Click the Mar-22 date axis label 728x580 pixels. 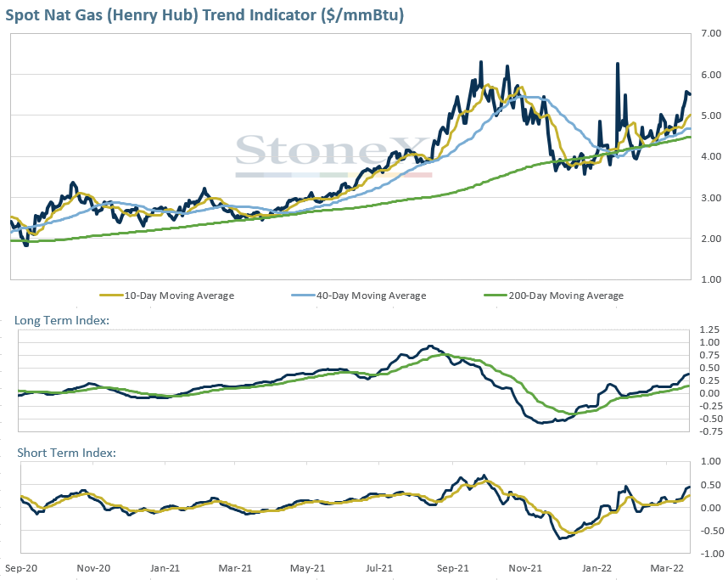pyautogui.click(x=667, y=568)
